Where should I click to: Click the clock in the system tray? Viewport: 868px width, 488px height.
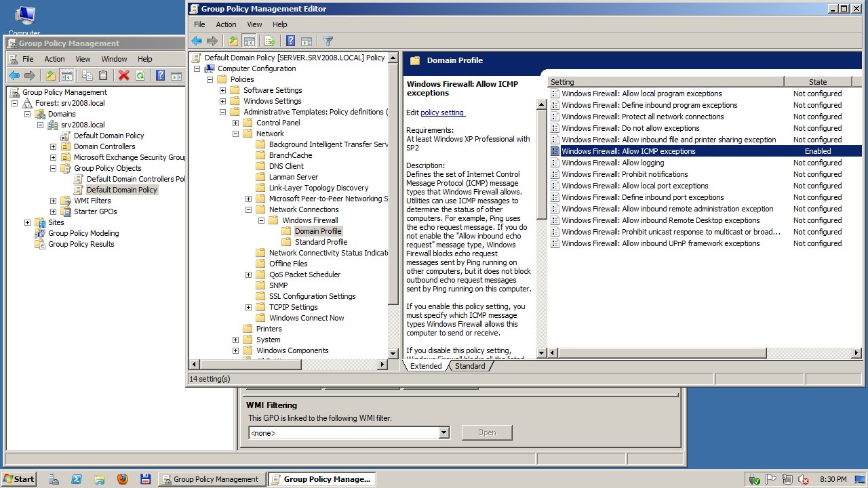pyautogui.click(x=833, y=479)
